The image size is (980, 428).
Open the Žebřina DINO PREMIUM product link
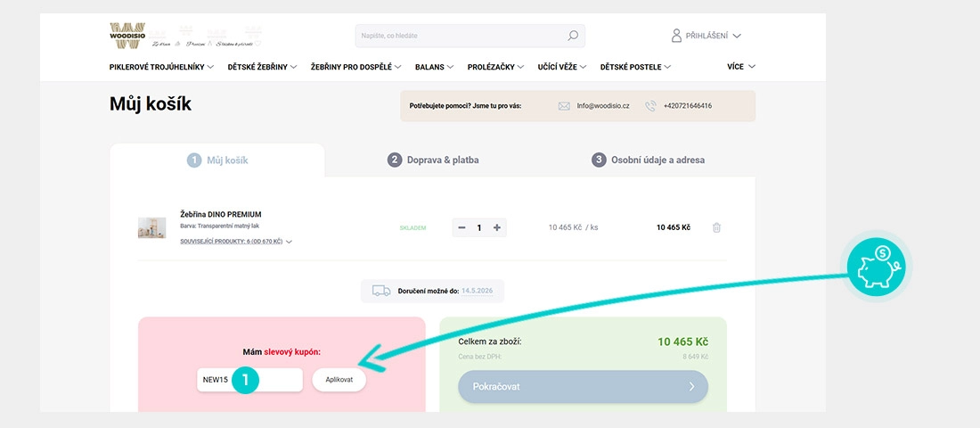pyautogui.click(x=221, y=214)
